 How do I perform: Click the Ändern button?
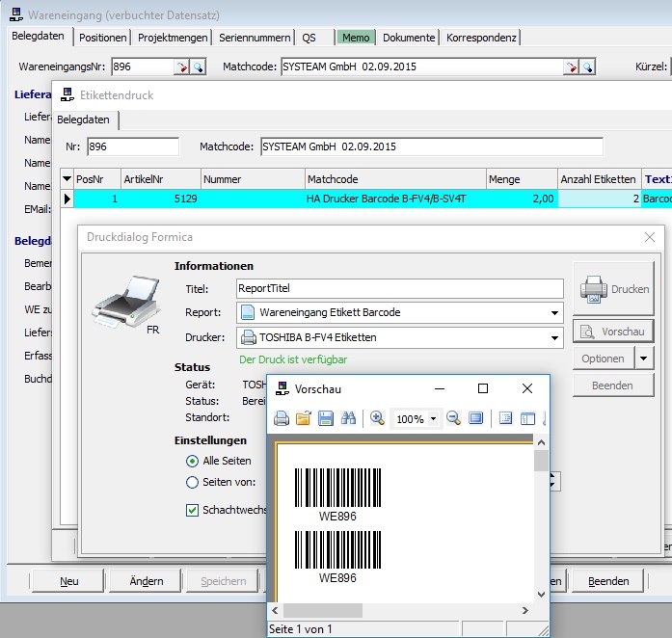(146, 581)
